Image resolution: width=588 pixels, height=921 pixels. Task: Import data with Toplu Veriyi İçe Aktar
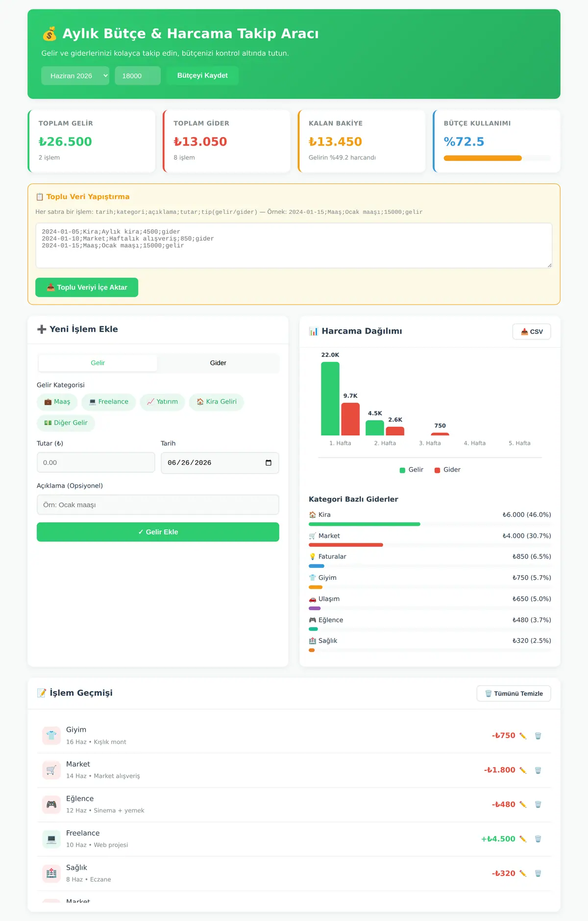(x=87, y=287)
